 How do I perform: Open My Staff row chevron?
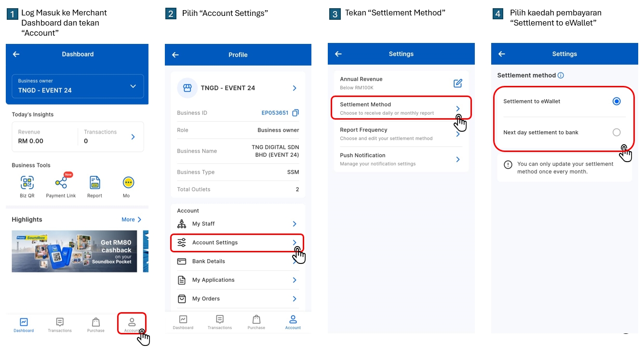click(295, 224)
